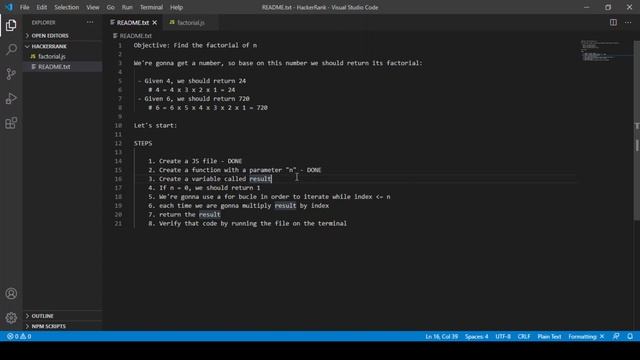The width and height of the screenshot is (640, 360).
Task: Click the word STEPS on line 12
Action: coord(143,143)
